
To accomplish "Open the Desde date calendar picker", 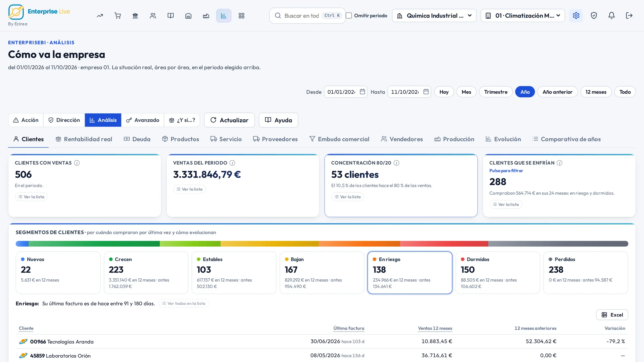I will pyautogui.click(x=362, y=92).
